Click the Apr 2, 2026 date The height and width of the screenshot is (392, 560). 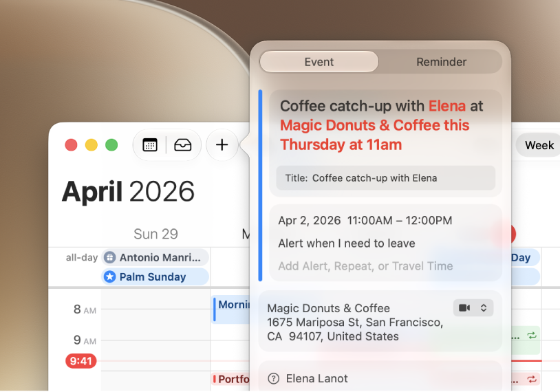click(310, 220)
